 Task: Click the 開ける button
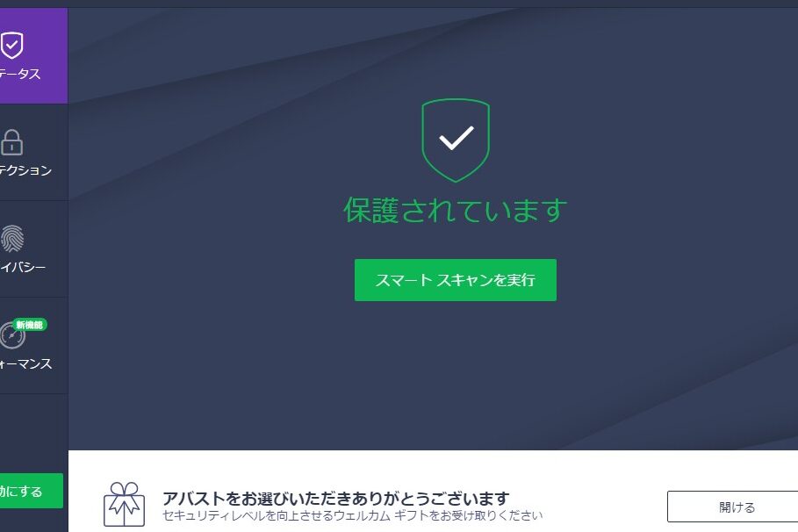pyautogui.click(x=733, y=507)
